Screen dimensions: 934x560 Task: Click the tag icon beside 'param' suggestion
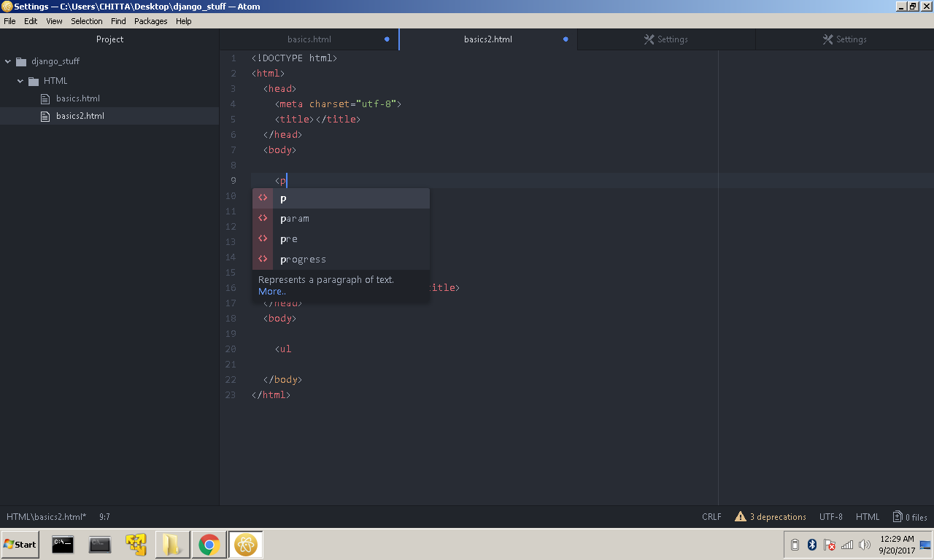point(263,219)
